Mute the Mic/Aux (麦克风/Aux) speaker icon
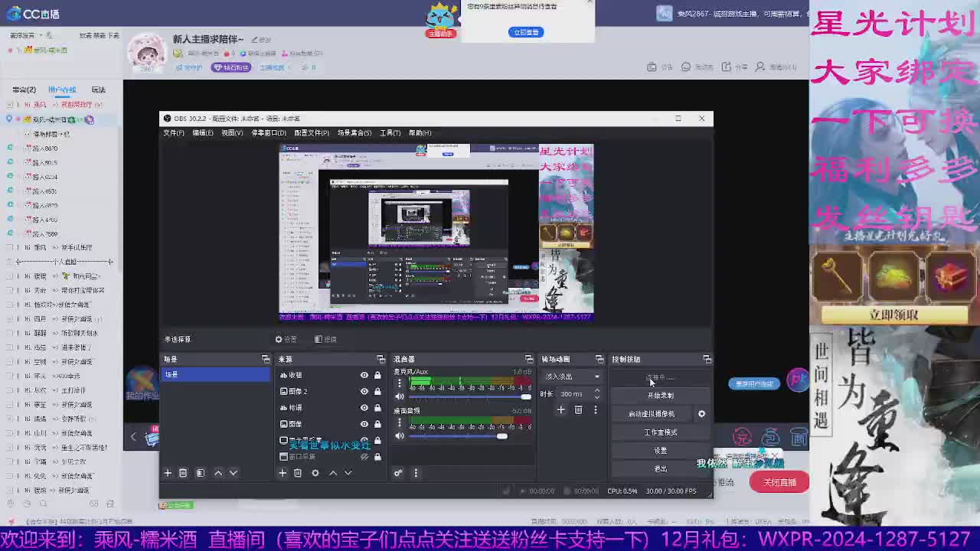The image size is (980, 551). coord(399,396)
